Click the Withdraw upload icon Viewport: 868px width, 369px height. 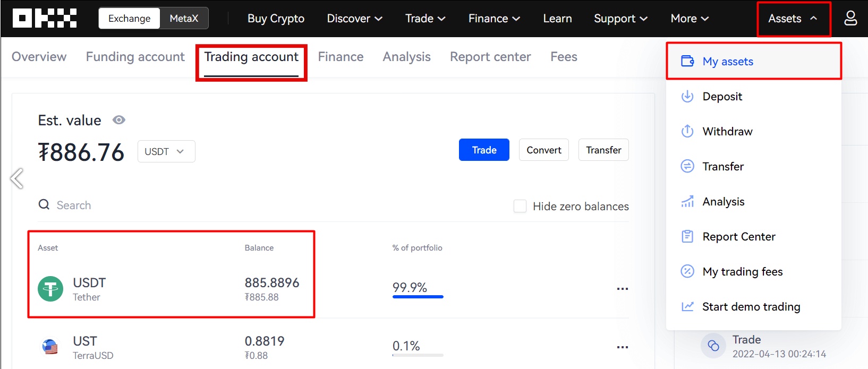tap(687, 131)
